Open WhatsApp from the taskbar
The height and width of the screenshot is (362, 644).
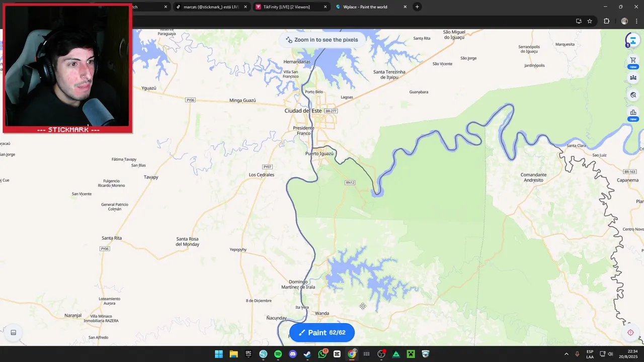tap(323, 354)
